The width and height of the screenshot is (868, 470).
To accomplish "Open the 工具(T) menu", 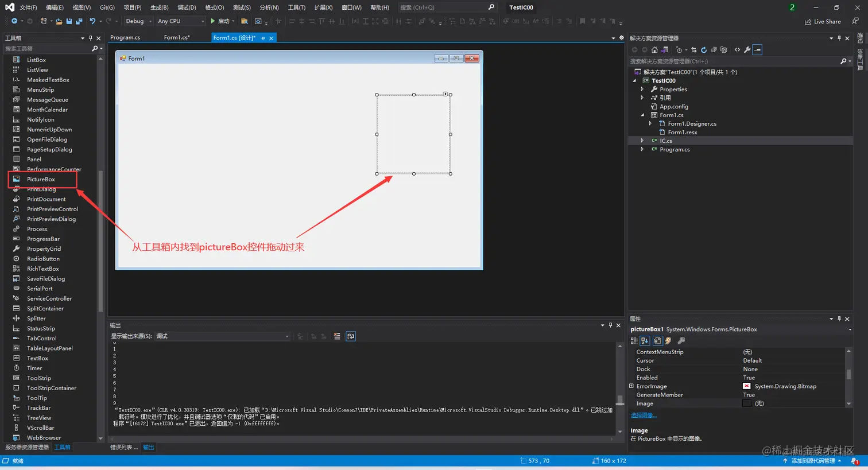I will coord(297,7).
